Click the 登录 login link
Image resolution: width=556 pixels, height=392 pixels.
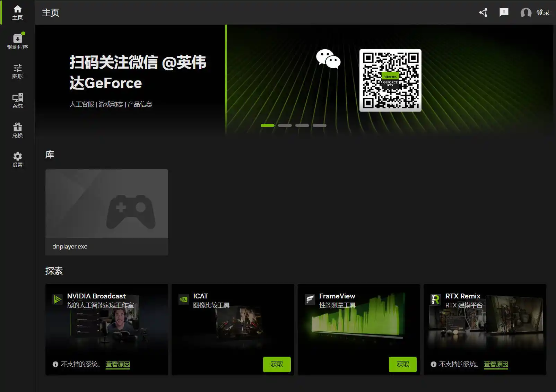coord(543,12)
